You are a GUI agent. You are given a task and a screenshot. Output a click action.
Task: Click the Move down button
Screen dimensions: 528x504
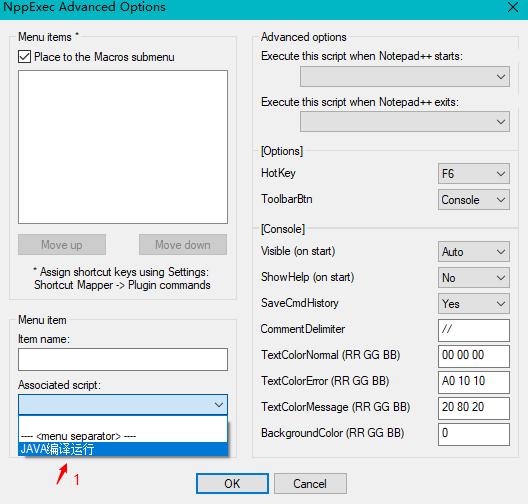pos(183,244)
